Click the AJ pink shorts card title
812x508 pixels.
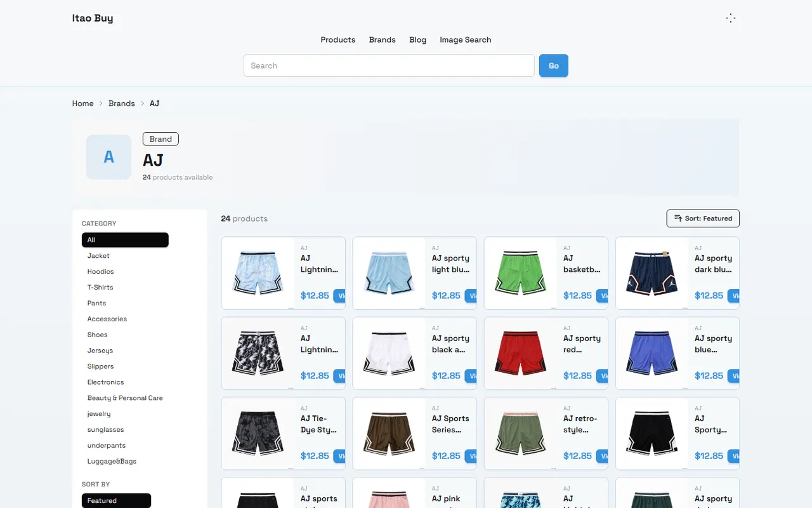click(x=447, y=500)
